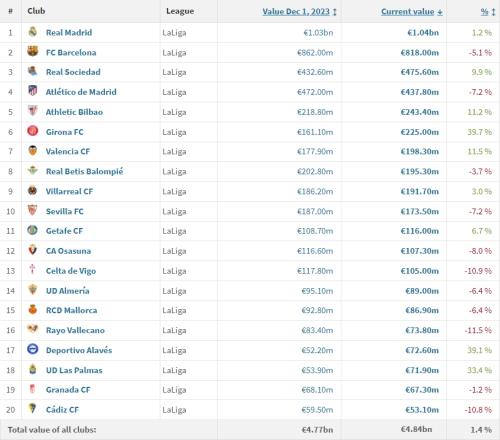The image size is (500, 440).
Task: Click the Real Madrid club crest
Action: tap(33, 32)
